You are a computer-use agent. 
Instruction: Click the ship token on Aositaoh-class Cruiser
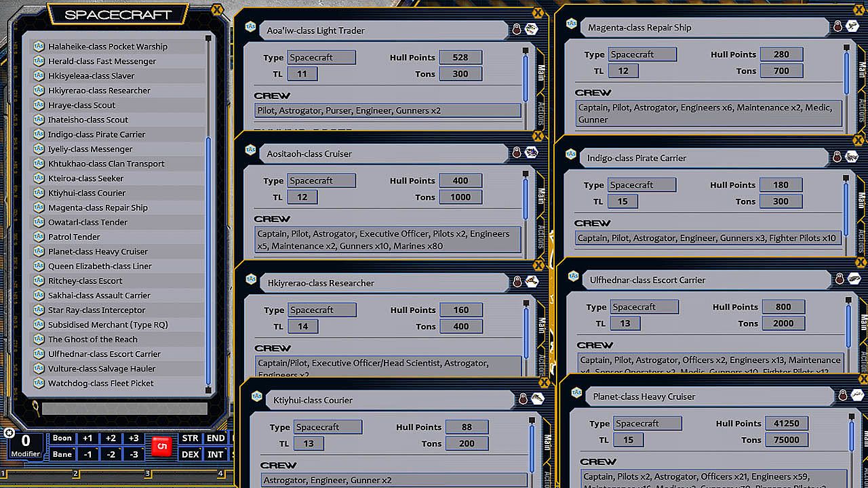531,152
